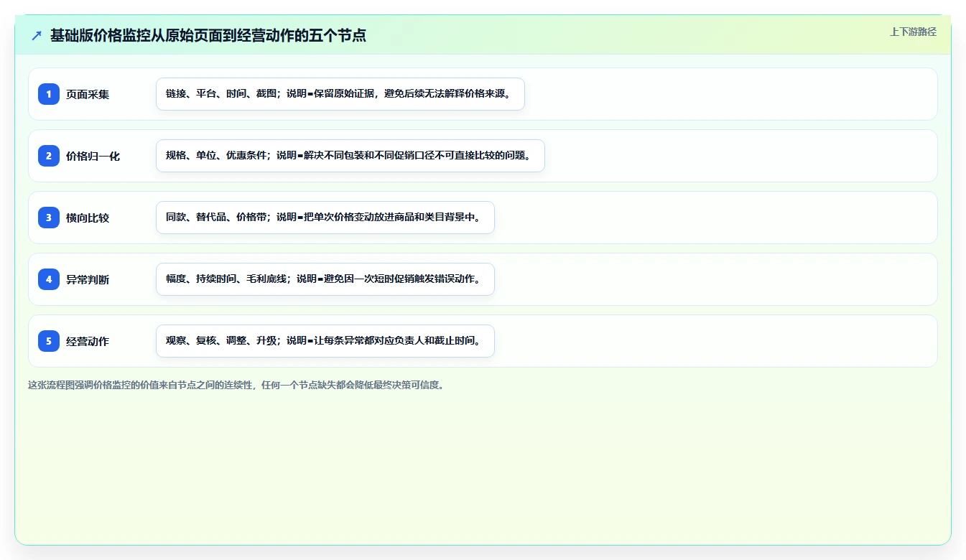Click the number 1 badge for 页面采集
This screenshot has width=966, height=560.
[x=49, y=94]
